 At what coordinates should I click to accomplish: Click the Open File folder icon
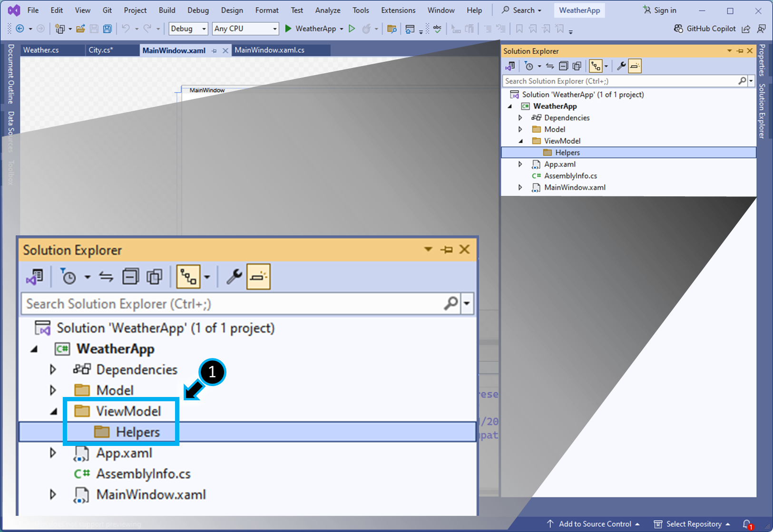[x=80, y=29]
